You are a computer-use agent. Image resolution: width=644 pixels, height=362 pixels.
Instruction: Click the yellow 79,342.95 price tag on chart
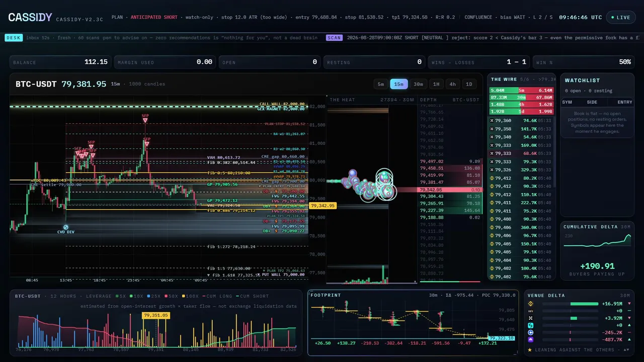point(323,206)
